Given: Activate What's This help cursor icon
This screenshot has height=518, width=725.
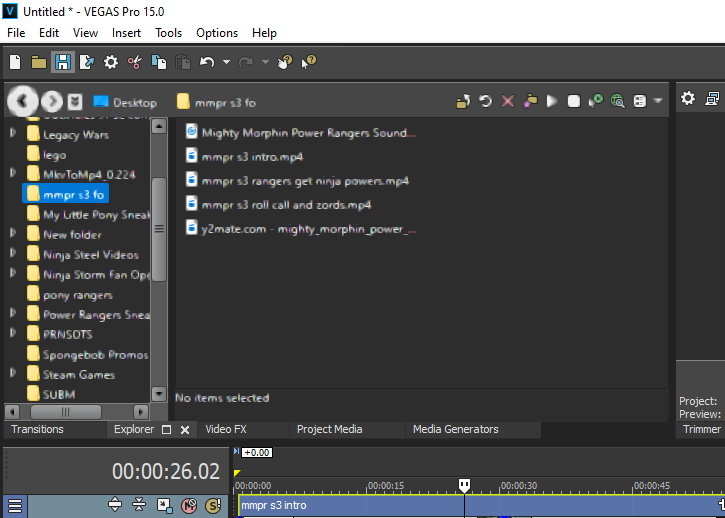Looking at the screenshot, I should coord(309,62).
